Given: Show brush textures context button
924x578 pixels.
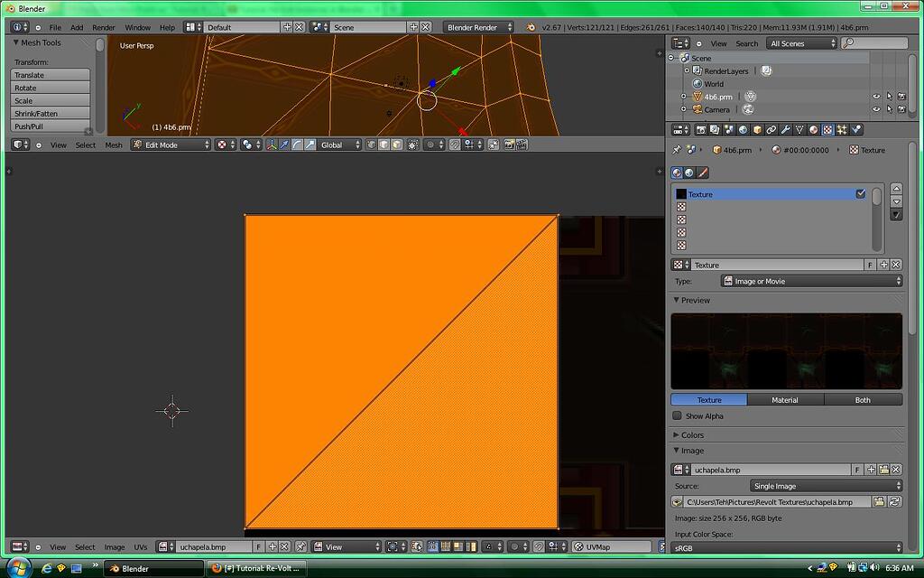Looking at the screenshot, I should 702,172.
